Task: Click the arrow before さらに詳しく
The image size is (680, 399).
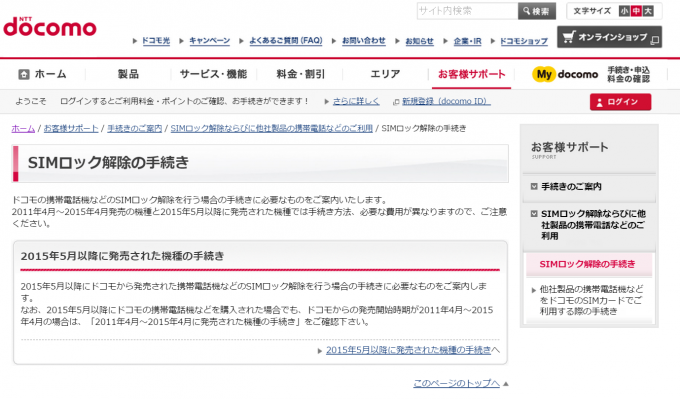Action: 327,101
